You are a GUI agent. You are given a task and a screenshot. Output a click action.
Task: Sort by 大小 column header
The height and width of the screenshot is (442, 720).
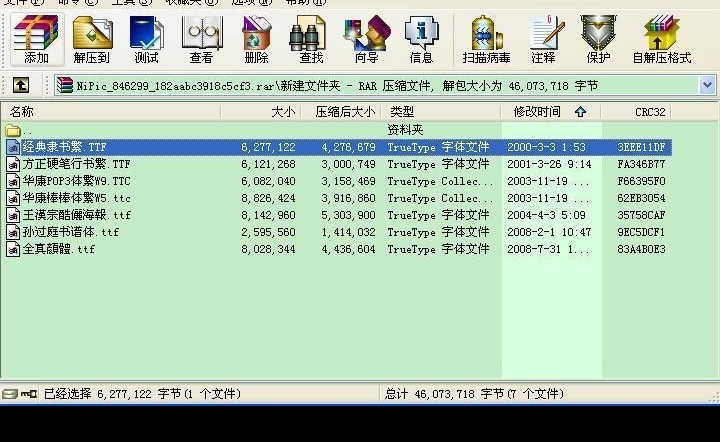click(261, 112)
